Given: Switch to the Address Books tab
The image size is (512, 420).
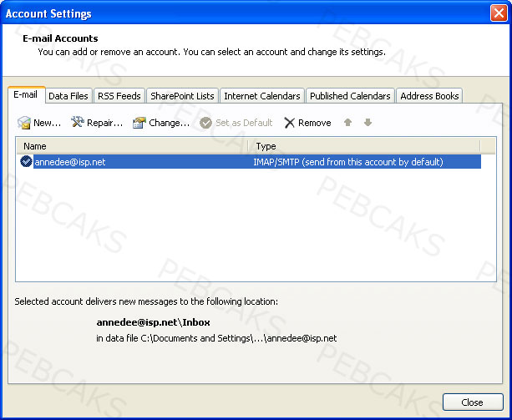Looking at the screenshot, I should pyautogui.click(x=429, y=96).
